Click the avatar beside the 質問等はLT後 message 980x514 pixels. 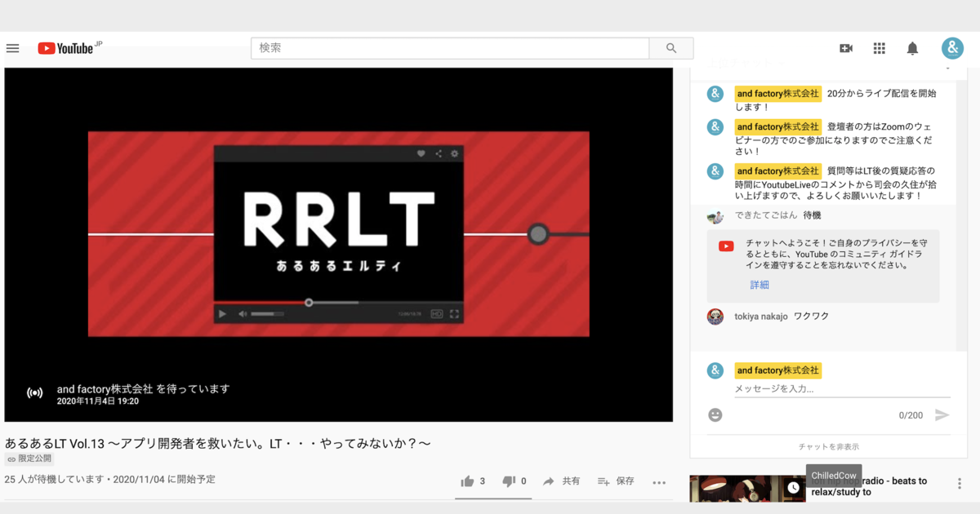(715, 171)
